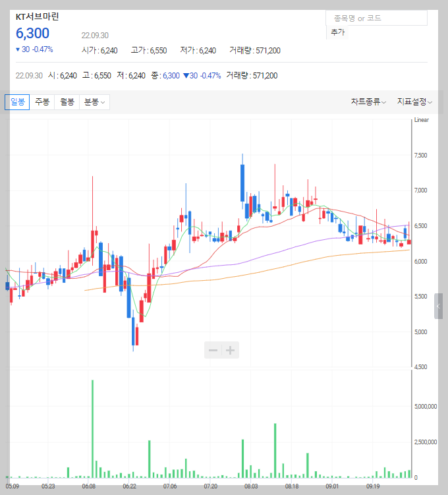Click the KT서브마린 stock name
Viewport: 448px width, 495px height.
click(x=38, y=16)
